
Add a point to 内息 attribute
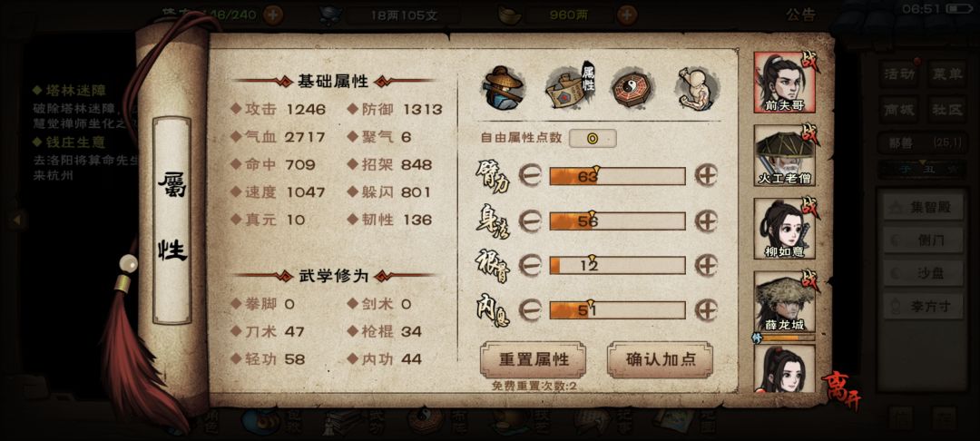pos(706,309)
